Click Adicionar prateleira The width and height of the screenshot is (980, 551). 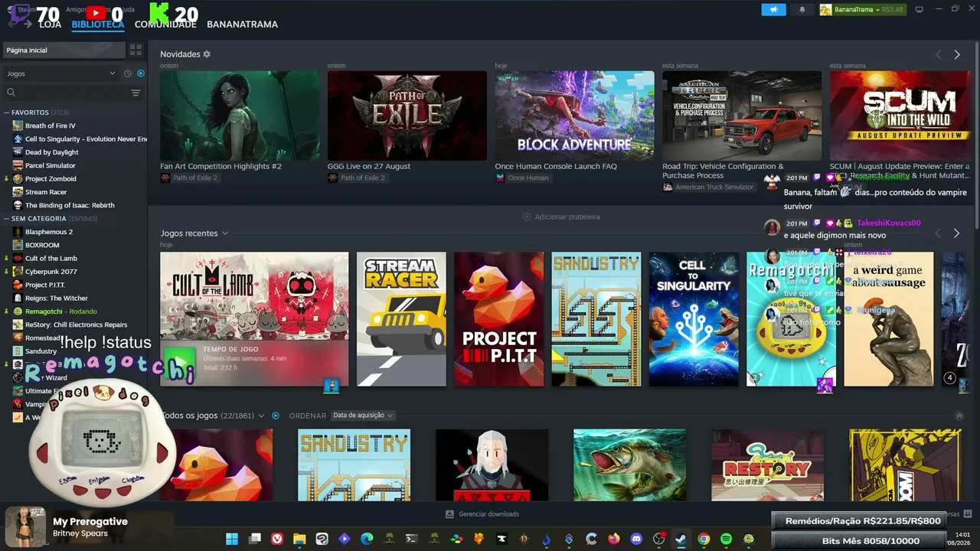click(x=561, y=217)
